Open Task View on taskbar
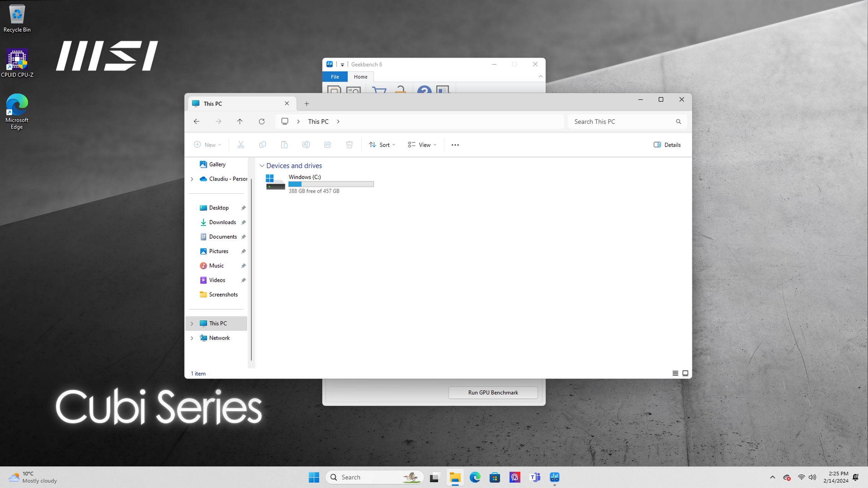 (434, 477)
